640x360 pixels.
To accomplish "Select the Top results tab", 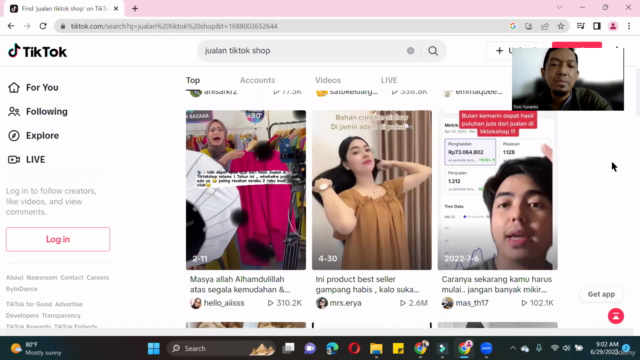I will [193, 80].
